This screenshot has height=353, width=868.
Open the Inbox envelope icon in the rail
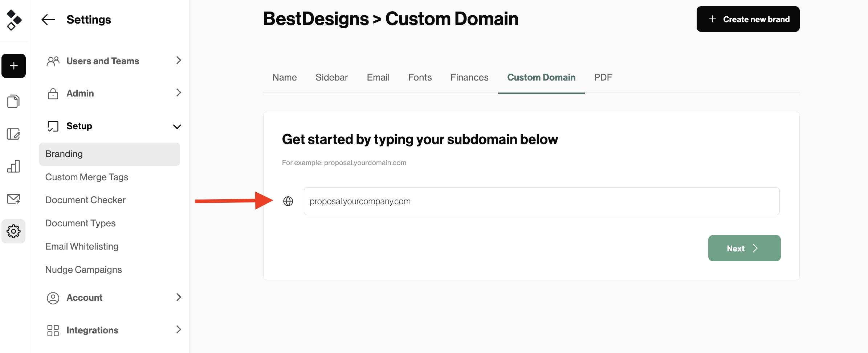tap(13, 198)
